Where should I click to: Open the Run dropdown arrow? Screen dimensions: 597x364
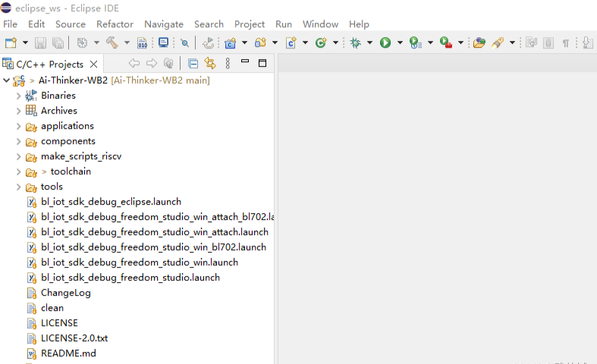[400, 42]
